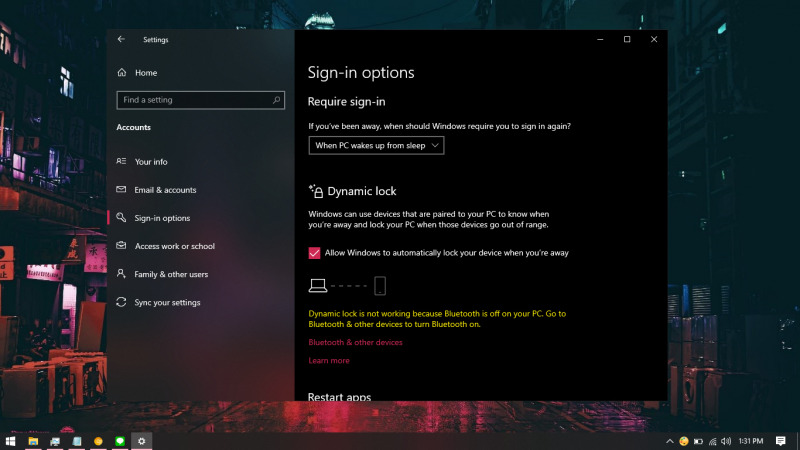Open the Email & accounts section

coord(165,190)
